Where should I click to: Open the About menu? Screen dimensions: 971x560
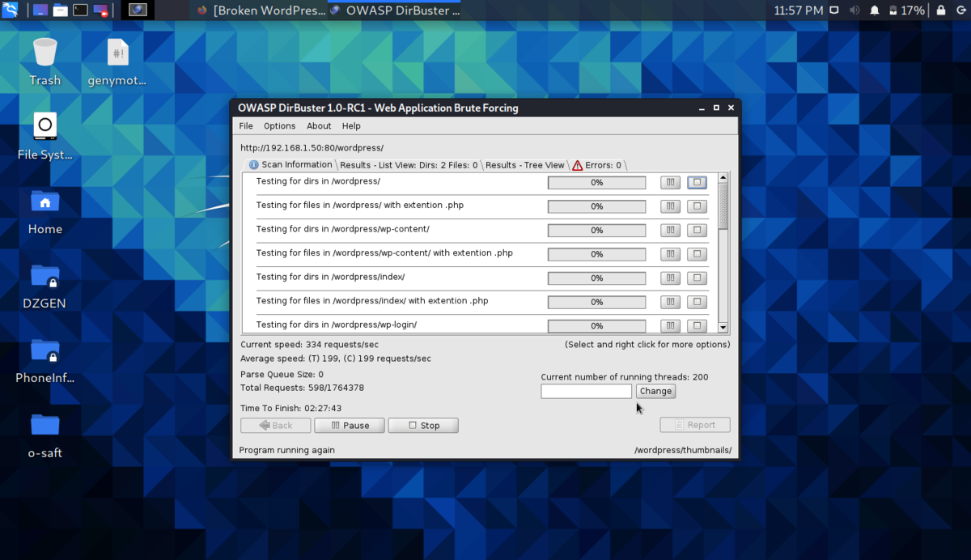319,126
